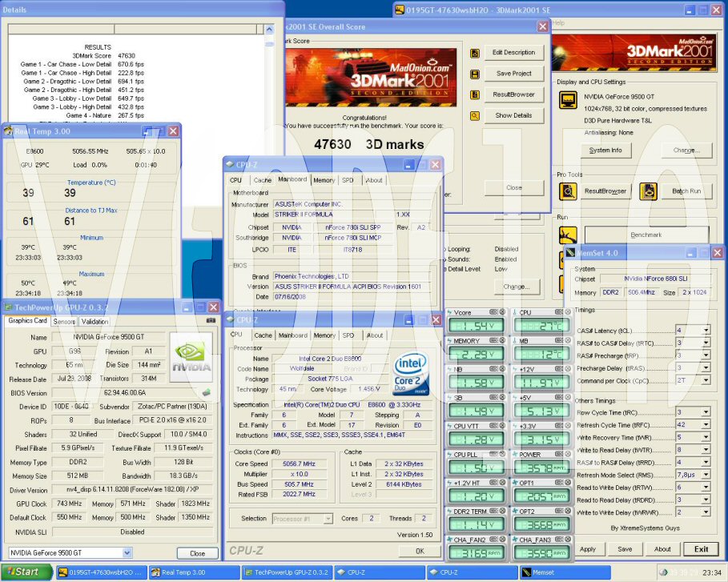This screenshot has width=728, height=582.
Task: Click the Benchmark button in 3DMark2001
Action: pos(646,235)
